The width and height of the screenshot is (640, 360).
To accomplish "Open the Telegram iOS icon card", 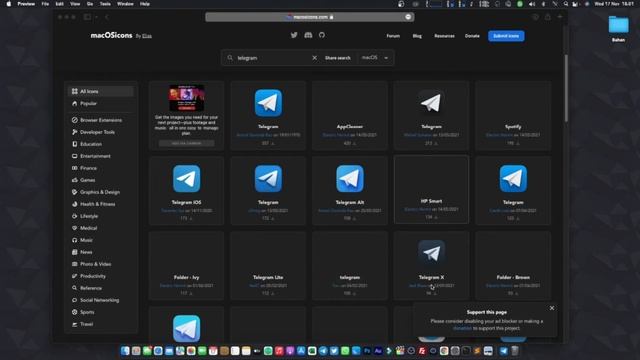I will pos(187,190).
